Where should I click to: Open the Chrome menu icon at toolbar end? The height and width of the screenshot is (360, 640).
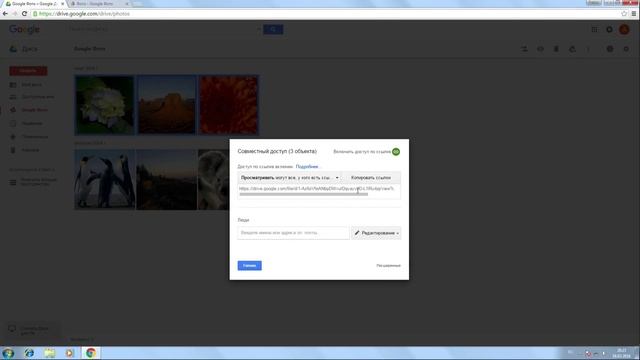(634, 13)
